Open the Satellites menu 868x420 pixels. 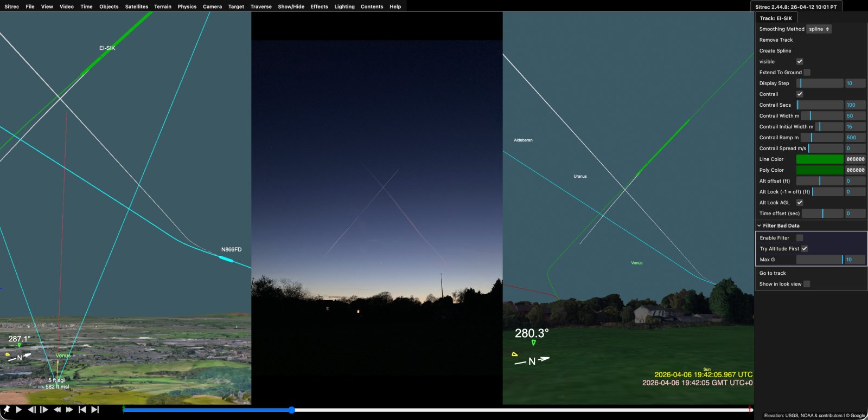(x=136, y=7)
